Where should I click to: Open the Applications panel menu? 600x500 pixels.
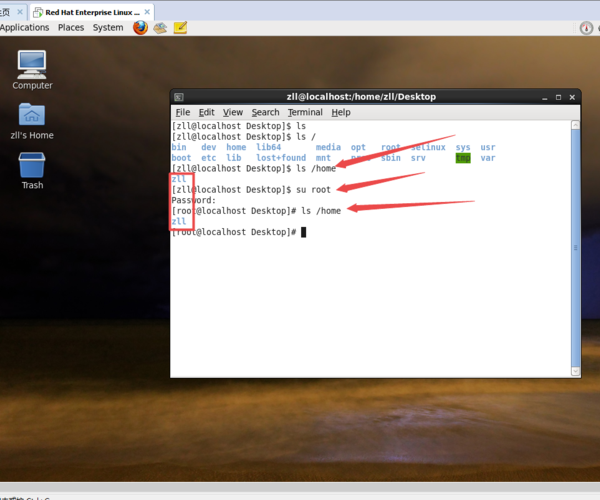click(x=24, y=27)
